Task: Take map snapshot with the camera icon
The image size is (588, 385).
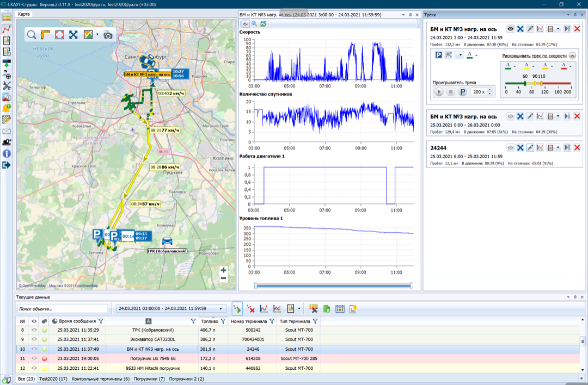Action: tap(108, 35)
